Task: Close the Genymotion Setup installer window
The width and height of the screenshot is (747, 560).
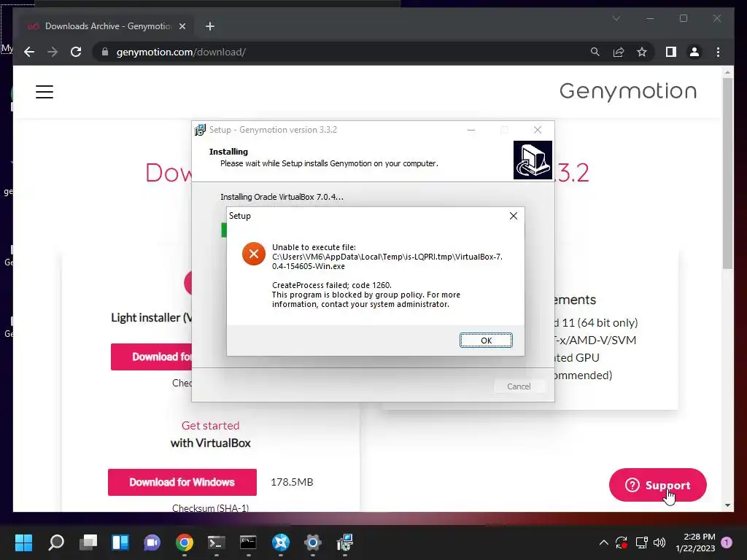Action: (x=538, y=130)
